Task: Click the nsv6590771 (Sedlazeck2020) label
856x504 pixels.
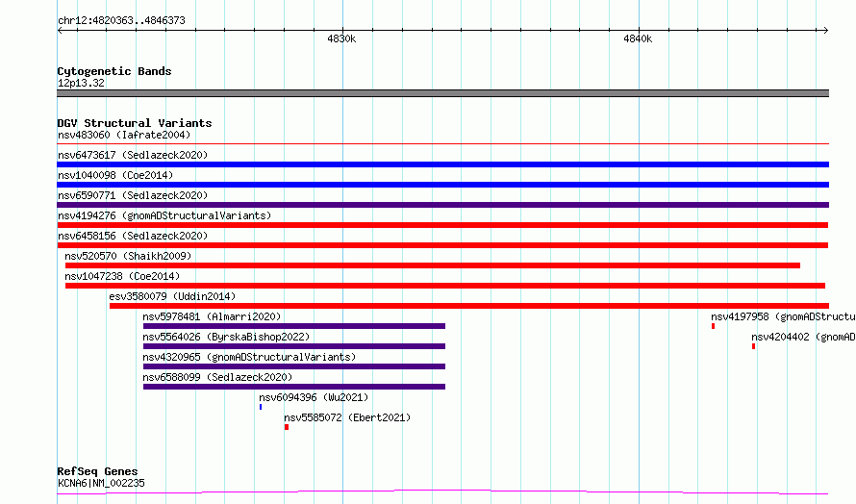Action: pos(133,195)
